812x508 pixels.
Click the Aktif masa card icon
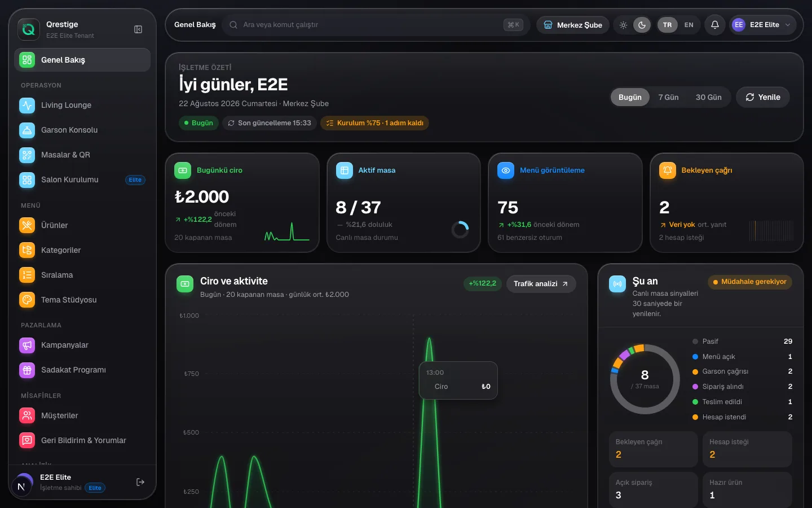pyautogui.click(x=345, y=170)
